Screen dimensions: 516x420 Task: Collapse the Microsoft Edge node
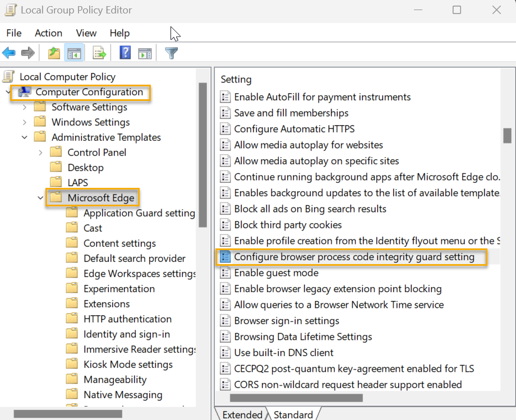click(x=39, y=197)
